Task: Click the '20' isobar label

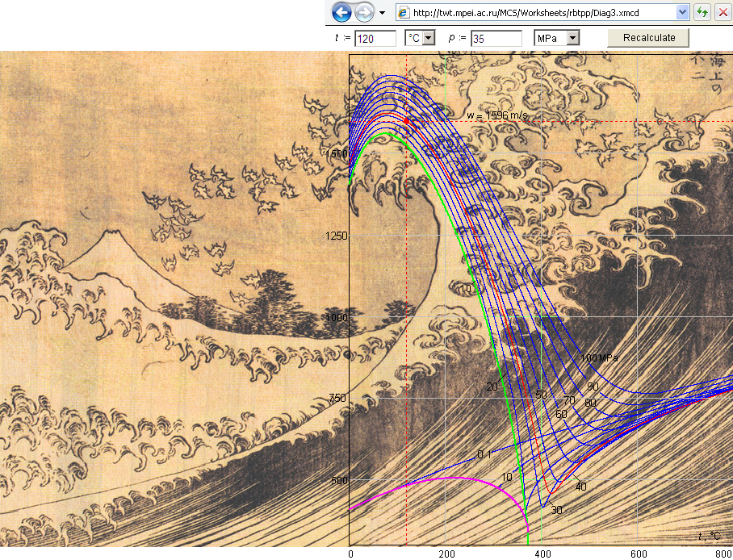Action: 492,387
